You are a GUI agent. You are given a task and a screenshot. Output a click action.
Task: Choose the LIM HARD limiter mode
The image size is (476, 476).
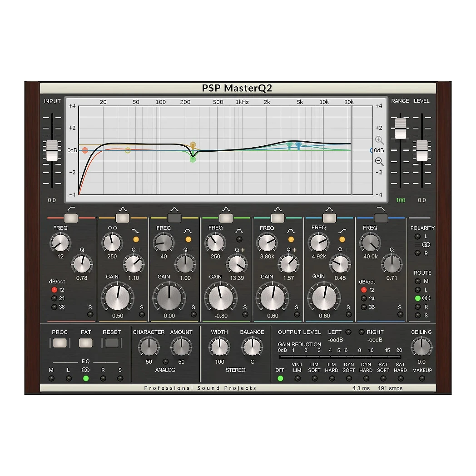[x=332, y=377]
